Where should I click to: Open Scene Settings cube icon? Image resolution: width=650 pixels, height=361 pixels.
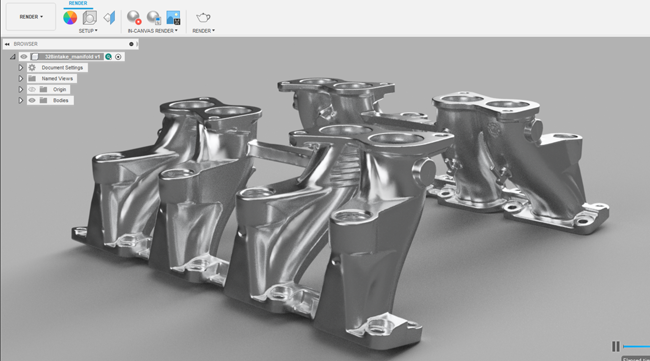[x=90, y=18]
